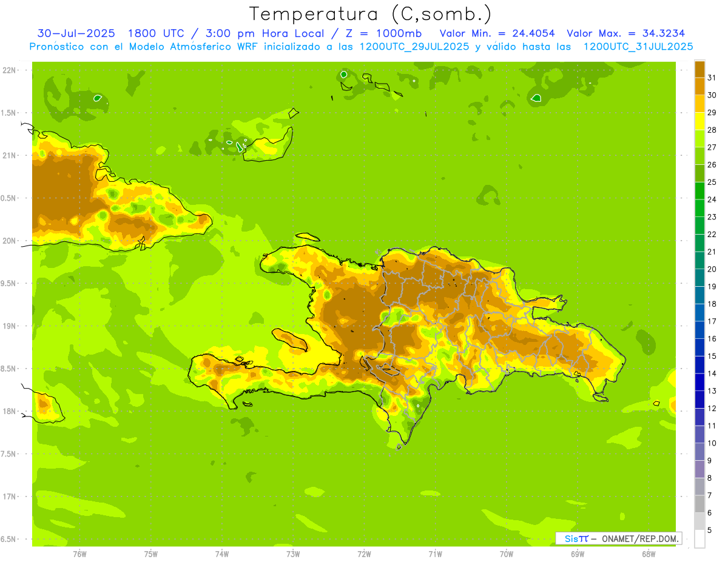Click the '76W' longitude label
Viewport: 728px width, 562px height.
coord(79,554)
